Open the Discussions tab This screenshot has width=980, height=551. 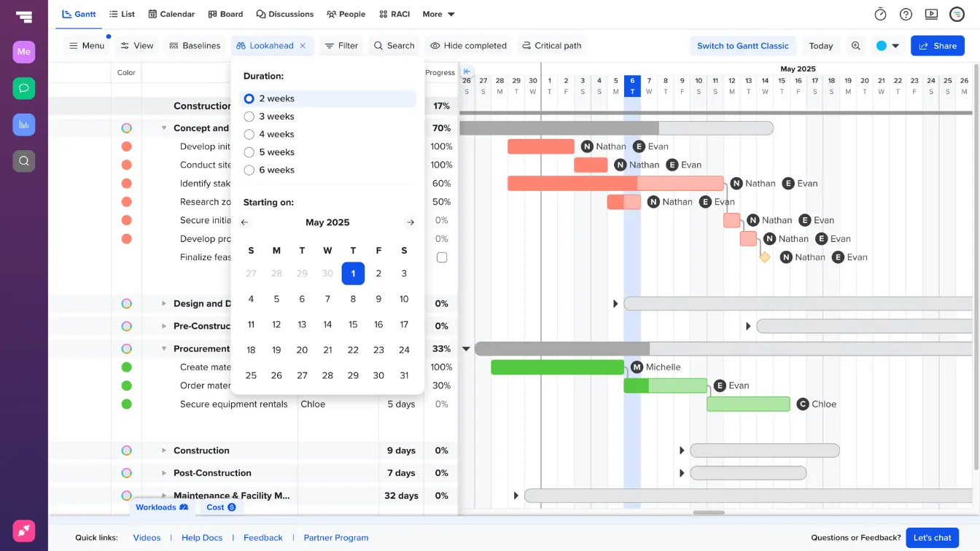click(x=284, y=14)
